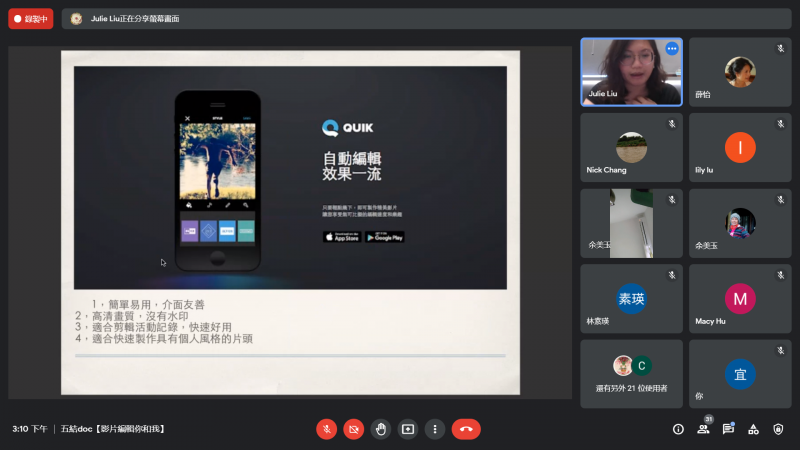Viewport: 800px width, 450px height.
Task: Turn on the camera button
Action: [x=354, y=429]
